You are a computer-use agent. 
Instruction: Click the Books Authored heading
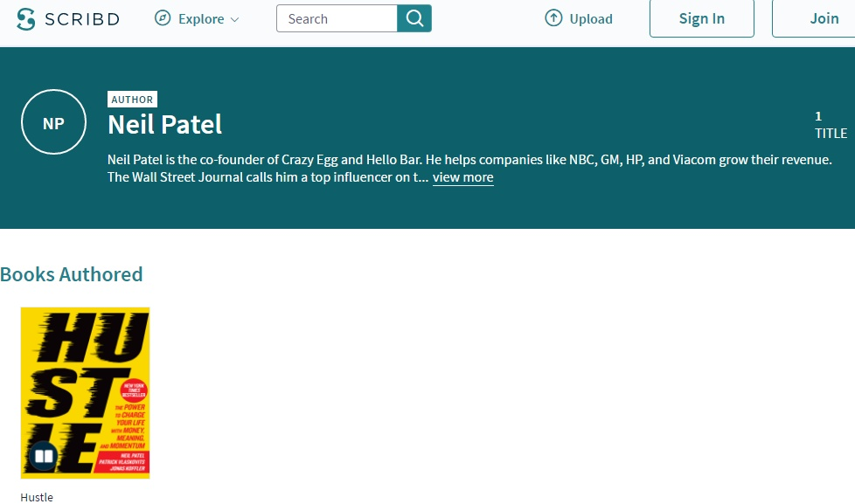click(72, 274)
